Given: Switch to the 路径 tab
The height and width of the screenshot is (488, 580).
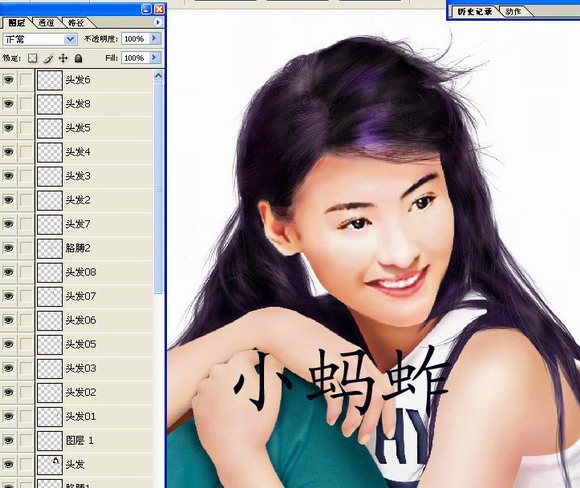Looking at the screenshot, I should click(x=76, y=23).
